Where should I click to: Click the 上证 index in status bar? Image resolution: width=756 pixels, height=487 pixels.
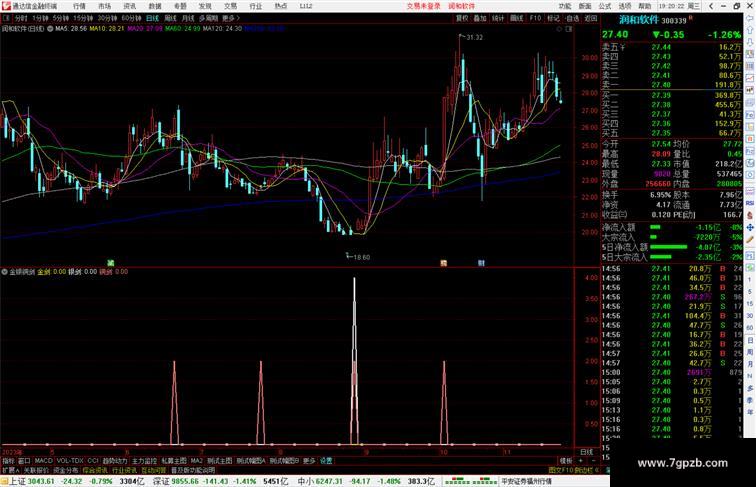(17, 481)
